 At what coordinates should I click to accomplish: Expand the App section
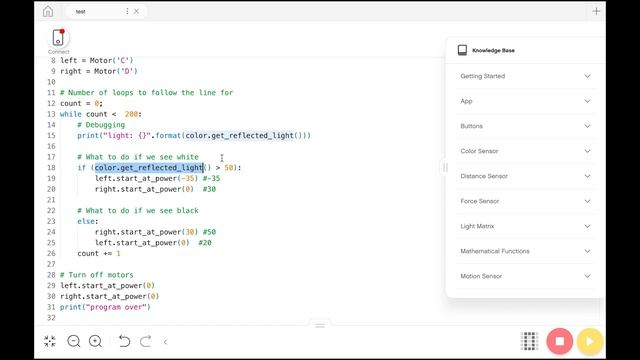(525, 101)
